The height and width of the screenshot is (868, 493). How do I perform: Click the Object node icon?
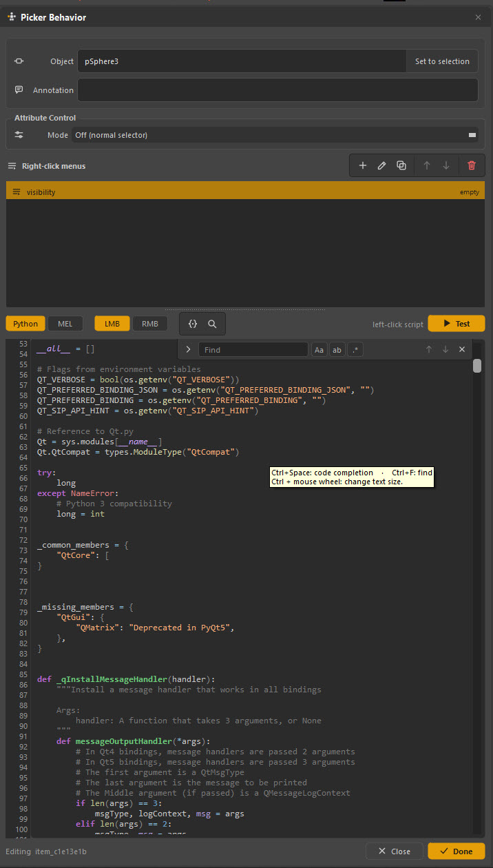pyautogui.click(x=19, y=61)
